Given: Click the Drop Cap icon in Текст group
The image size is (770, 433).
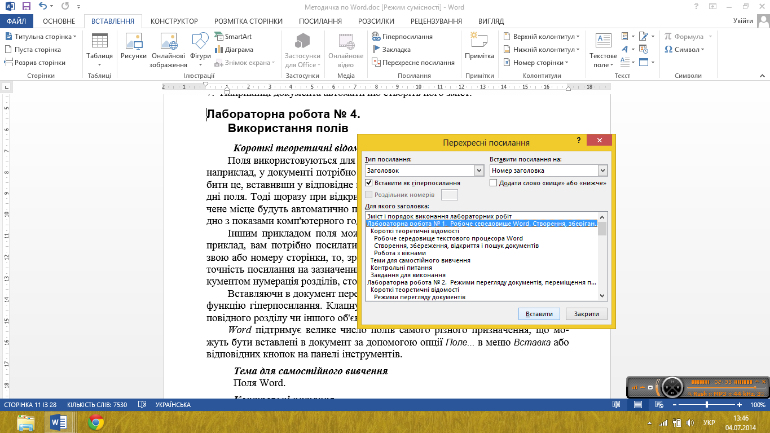Looking at the screenshot, I should tap(625, 62).
